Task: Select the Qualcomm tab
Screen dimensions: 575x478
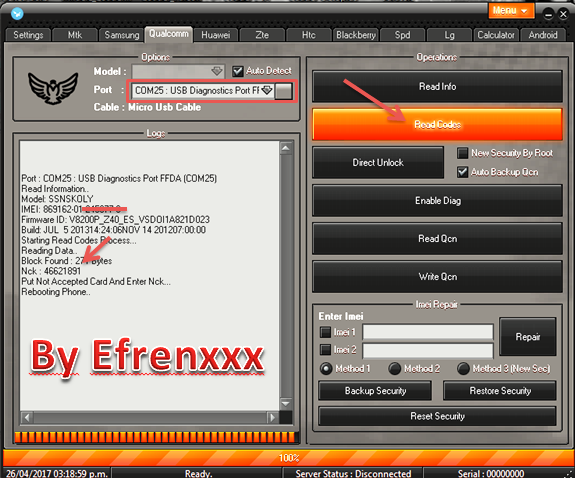Action: pyautogui.click(x=169, y=34)
